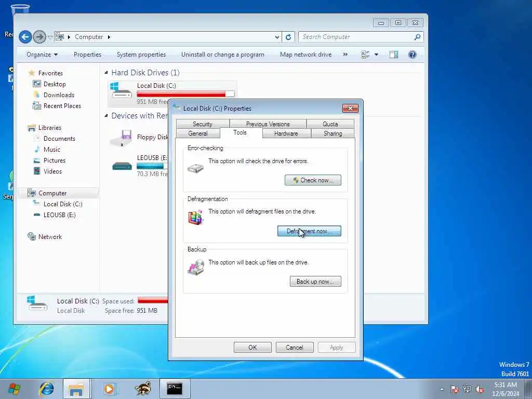The height and width of the screenshot is (399, 532).
Task: Click the Back up now button
Action: tap(315, 281)
